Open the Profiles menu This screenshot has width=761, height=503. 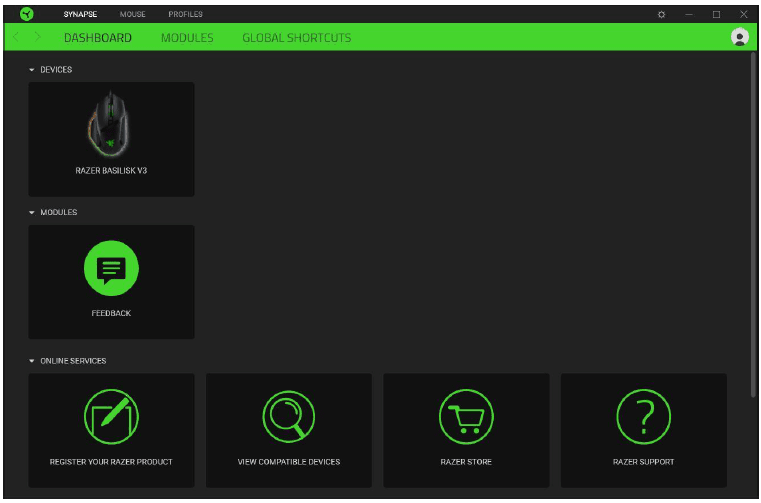185,14
